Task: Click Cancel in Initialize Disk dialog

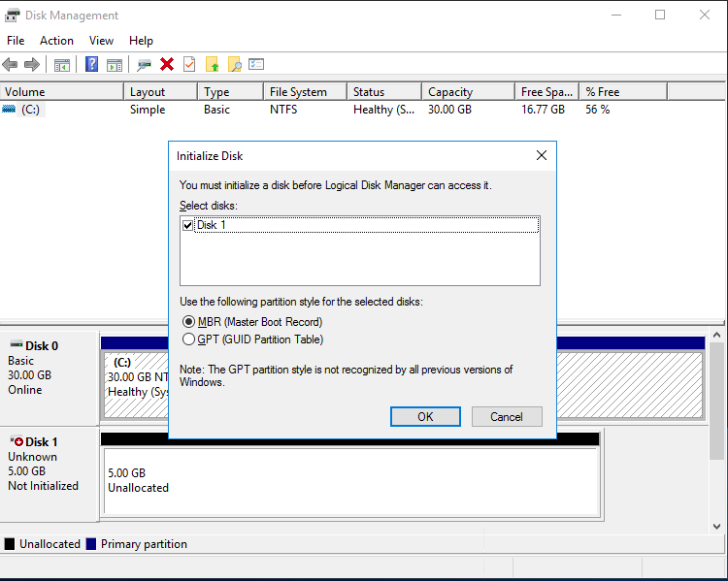Action: tap(506, 416)
